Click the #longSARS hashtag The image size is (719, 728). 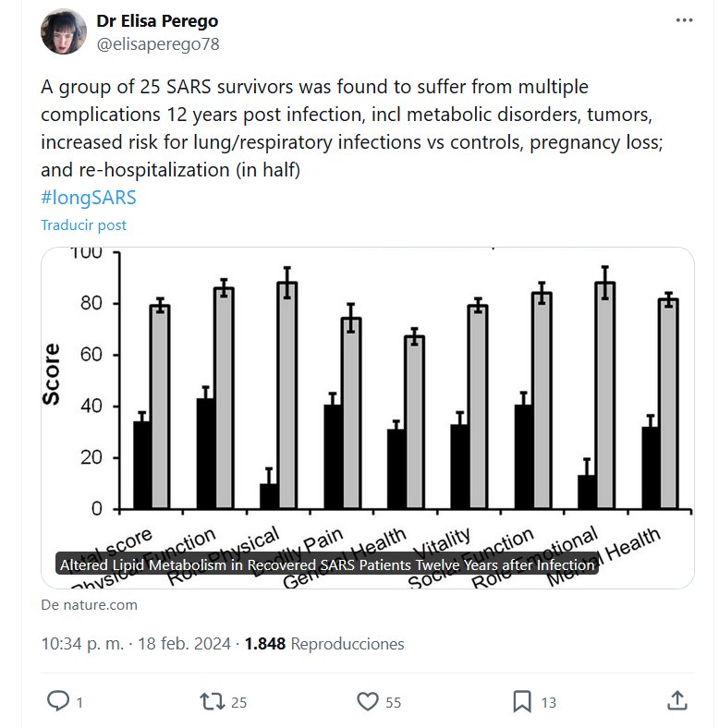[x=89, y=198]
